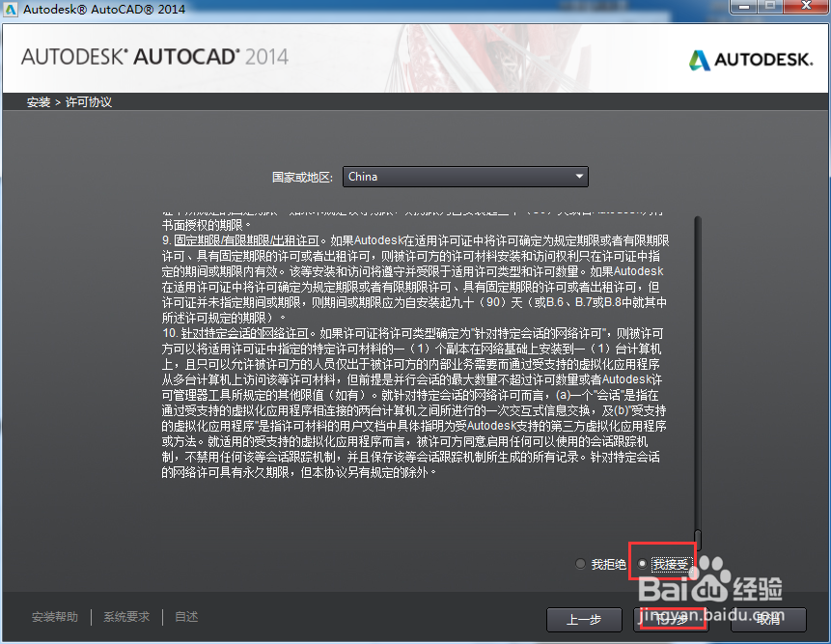Screen dimensions: 831x644
Task: Select the 我拒绝 radio button
Action: [x=580, y=564]
